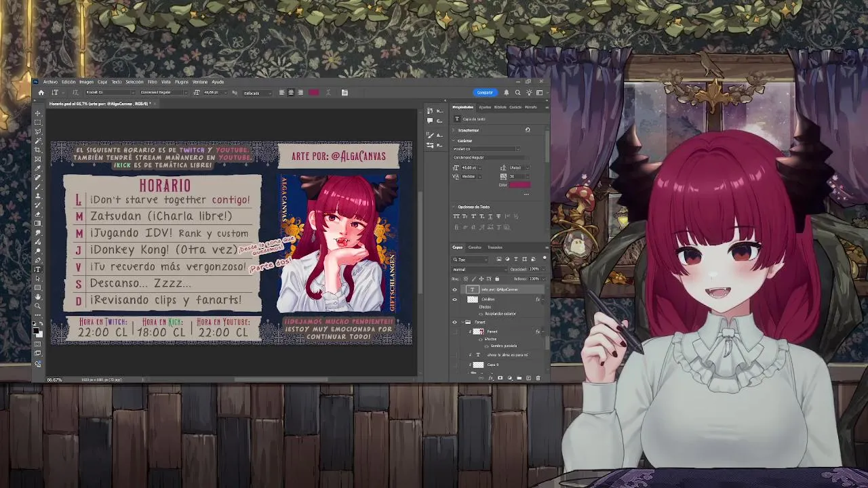The width and height of the screenshot is (868, 488).
Task: Create new layer with plus icon
Action: pos(528,378)
